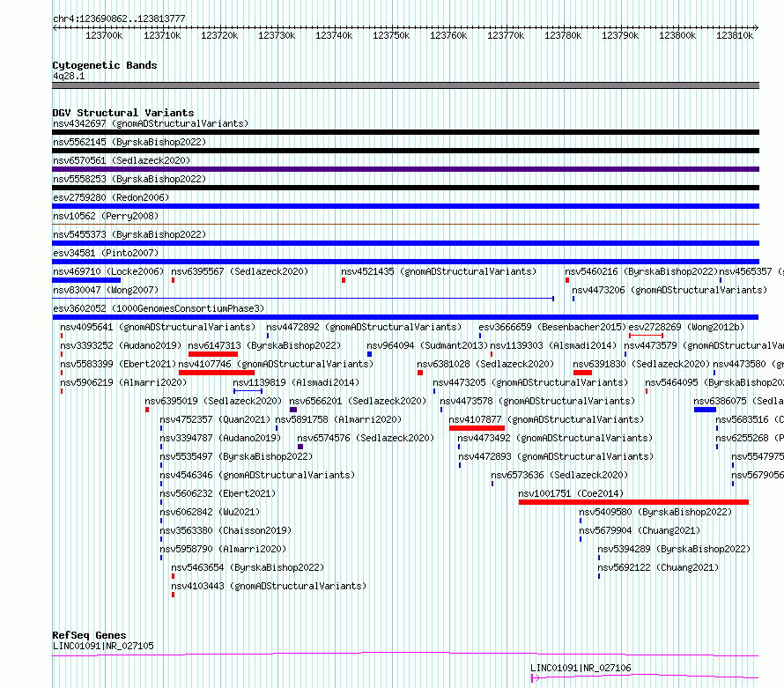
Task: Click nsv4107877 gnomAD variant label
Action: (546, 419)
